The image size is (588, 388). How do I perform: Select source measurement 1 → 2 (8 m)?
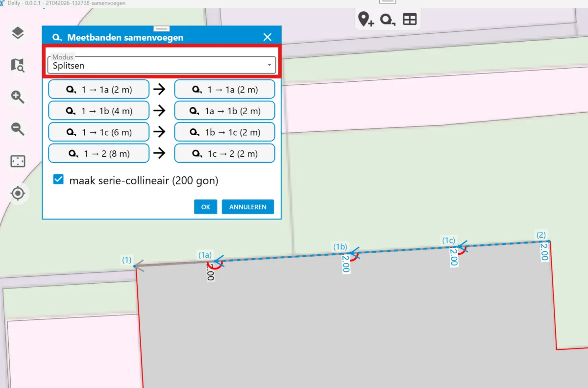click(98, 153)
